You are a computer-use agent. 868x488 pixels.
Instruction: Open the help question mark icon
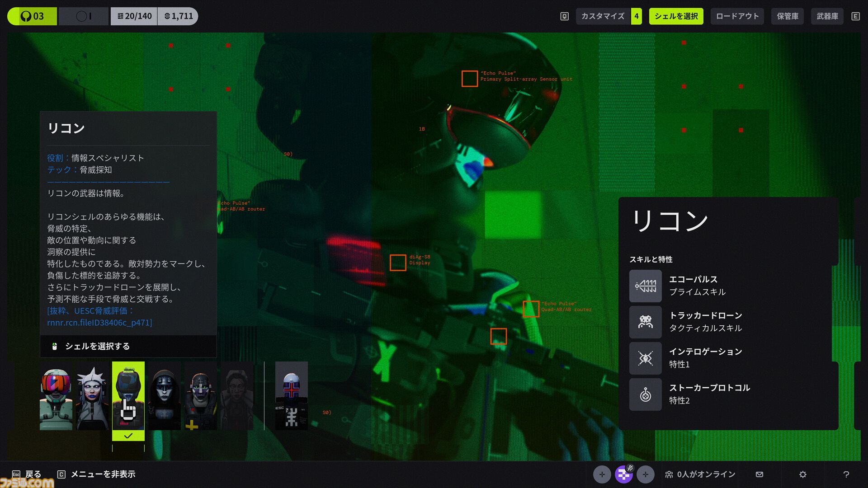point(846,474)
